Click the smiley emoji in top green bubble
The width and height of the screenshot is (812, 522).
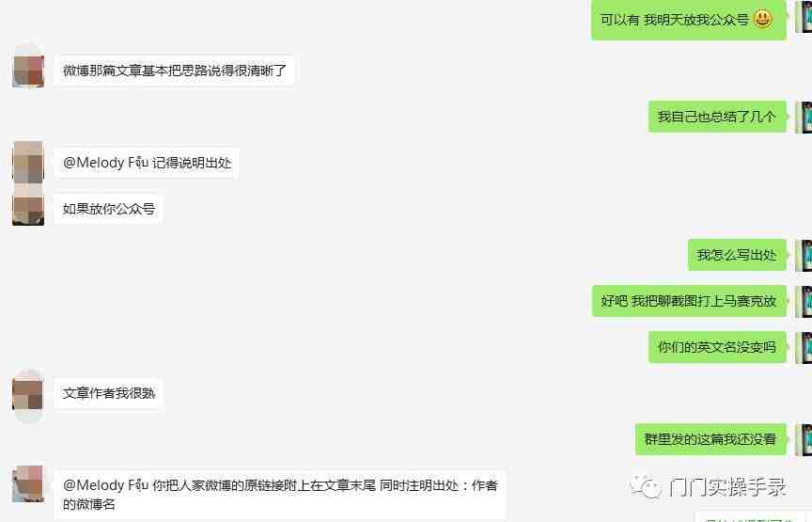pos(763,19)
